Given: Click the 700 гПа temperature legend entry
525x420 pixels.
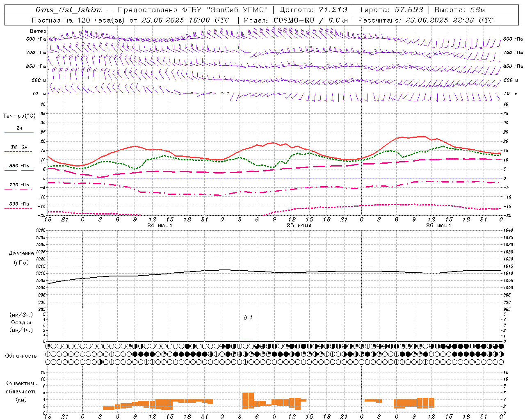Looking at the screenshot, I should [x=19, y=185].
